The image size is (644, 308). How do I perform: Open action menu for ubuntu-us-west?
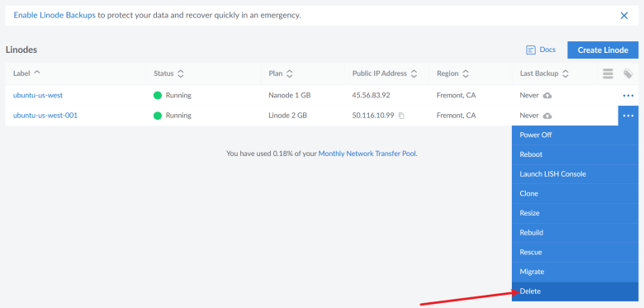click(x=628, y=96)
